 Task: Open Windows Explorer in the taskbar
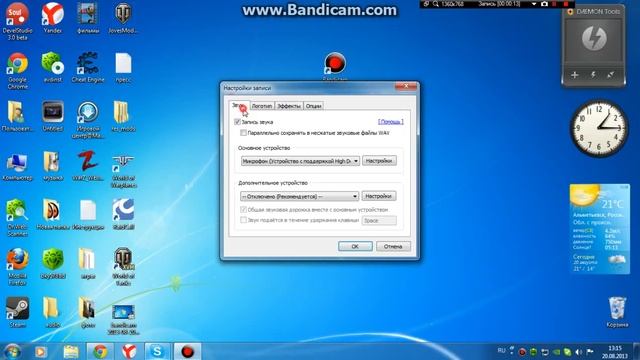click(71, 351)
